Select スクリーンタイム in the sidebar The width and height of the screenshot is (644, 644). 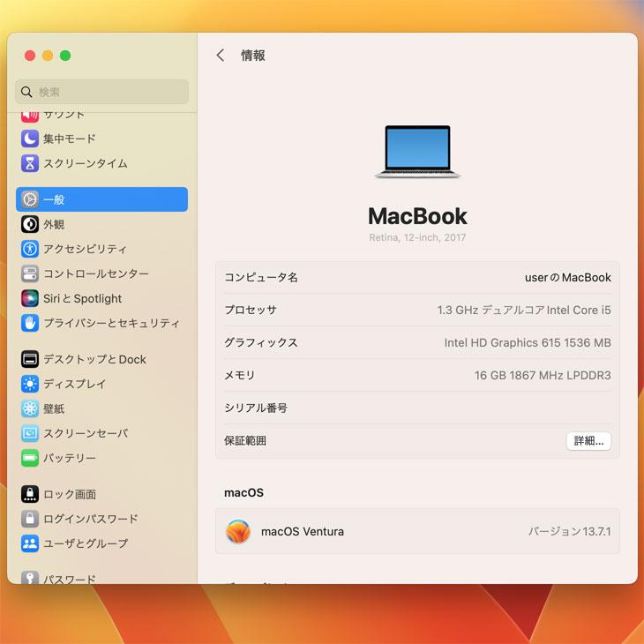86,163
